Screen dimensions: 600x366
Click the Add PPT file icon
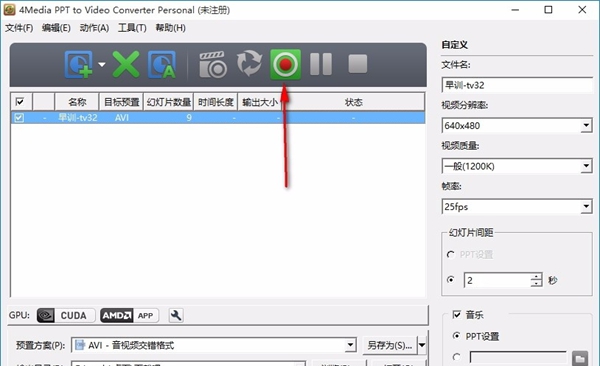[79, 64]
